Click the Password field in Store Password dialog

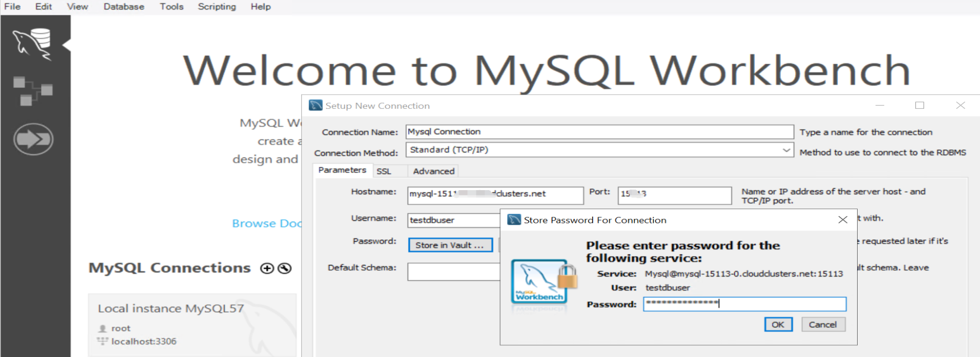(745, 304)
